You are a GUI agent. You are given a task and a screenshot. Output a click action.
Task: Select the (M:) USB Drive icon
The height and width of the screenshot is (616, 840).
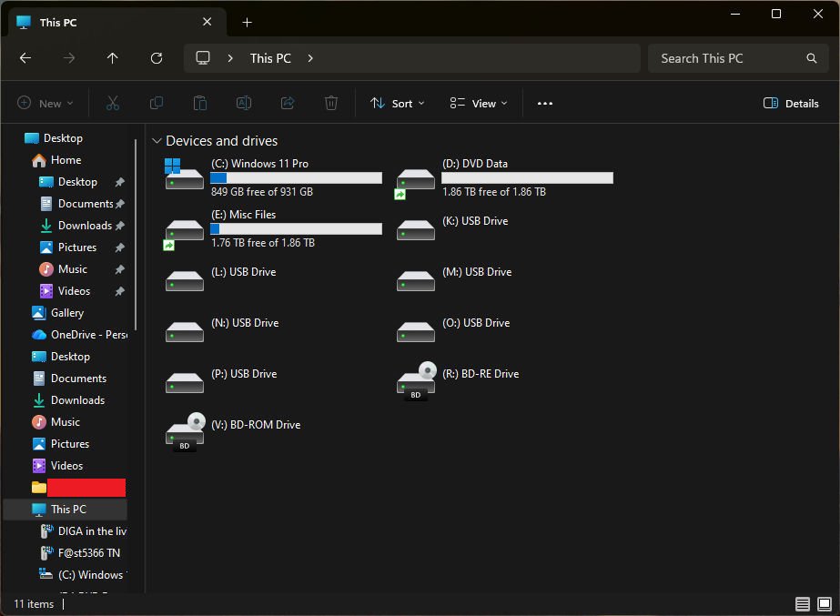coord(416,281)
